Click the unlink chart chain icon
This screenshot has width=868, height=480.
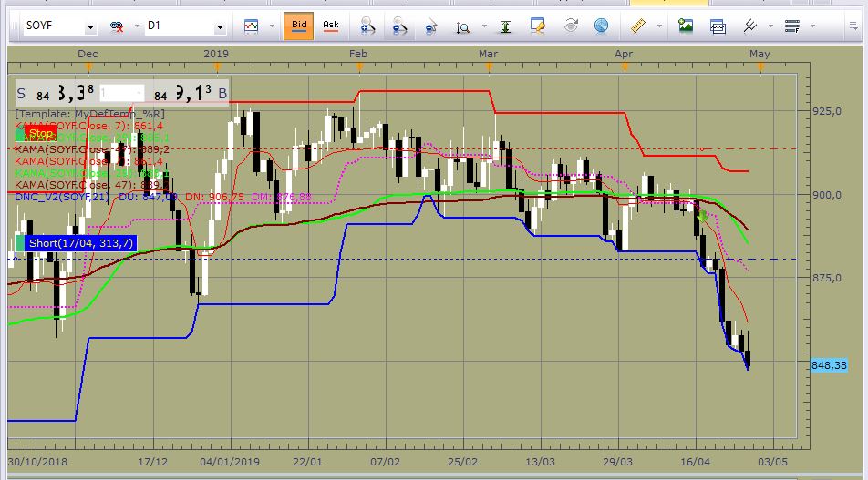(x=117, y=26)
